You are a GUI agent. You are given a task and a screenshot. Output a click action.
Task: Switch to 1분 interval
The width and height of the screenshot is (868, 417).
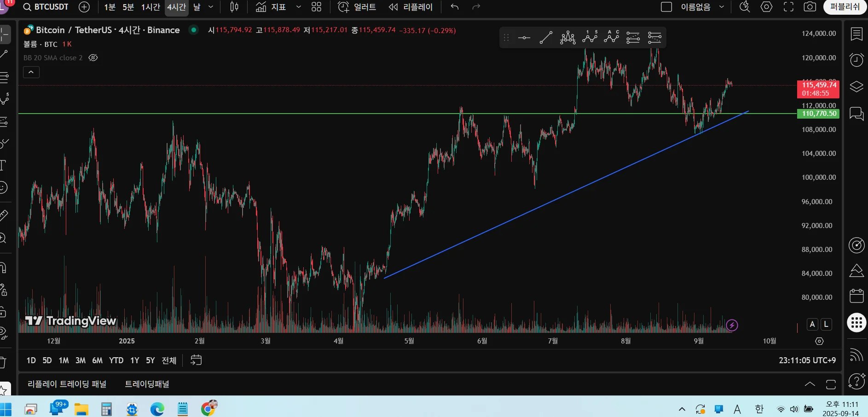click(110, 7)
